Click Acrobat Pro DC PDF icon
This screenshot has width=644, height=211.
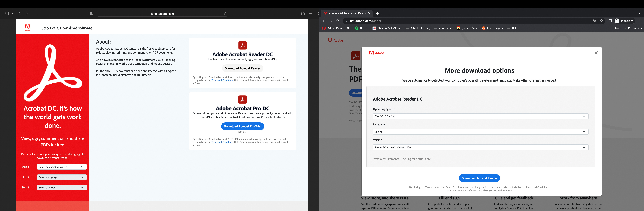tap(242, 99)
